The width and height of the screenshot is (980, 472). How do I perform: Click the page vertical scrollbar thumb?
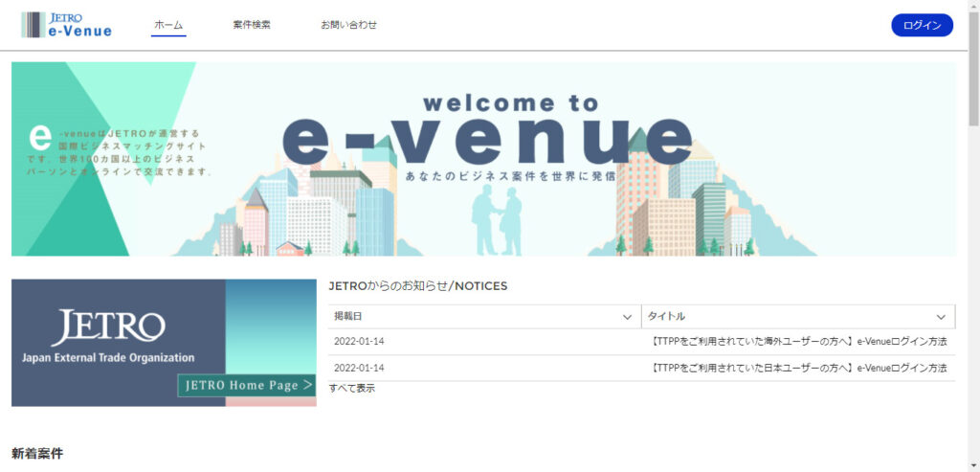point(973,67)
